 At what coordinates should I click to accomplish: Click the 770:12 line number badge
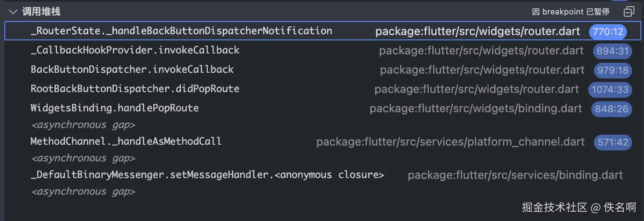pos(608,32)
